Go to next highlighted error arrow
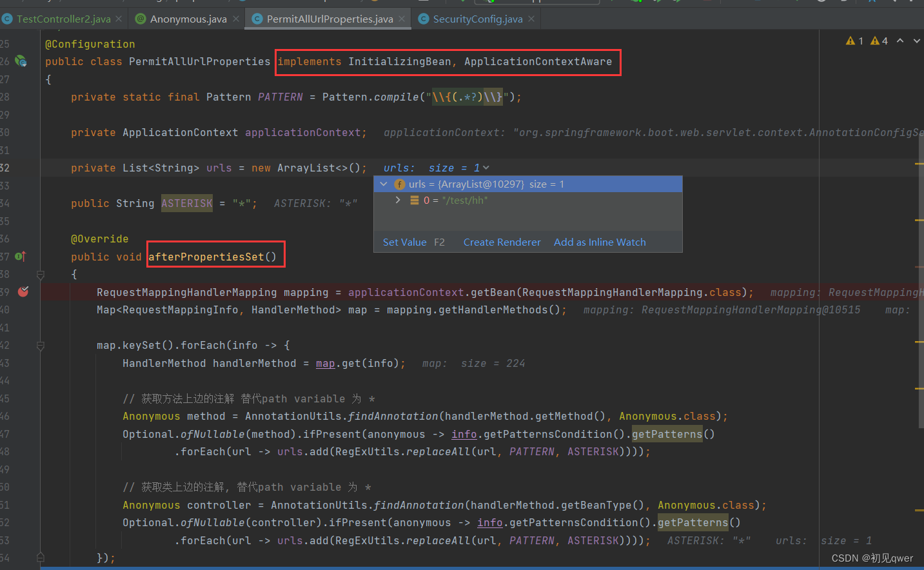This screenshot has width=924, height=570. pyautogui.click(x=917, y=41)
